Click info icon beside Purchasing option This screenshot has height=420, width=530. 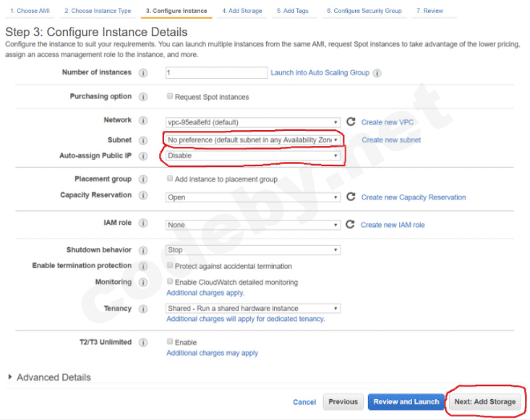point(143,97)
